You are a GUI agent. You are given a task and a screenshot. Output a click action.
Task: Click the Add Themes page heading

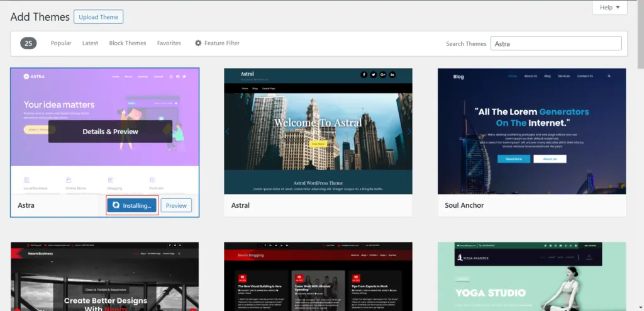point(40,17)
